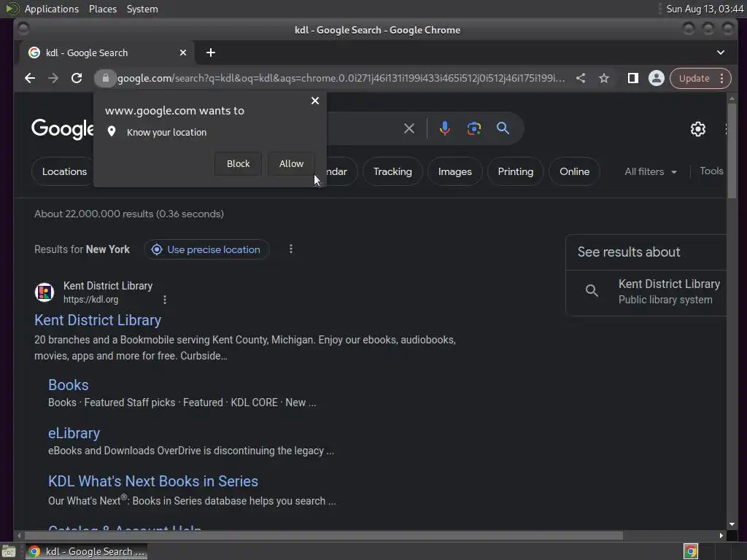Open the Kent District Library result title
This screenshot has width=747, height=560.
point(98,320)
